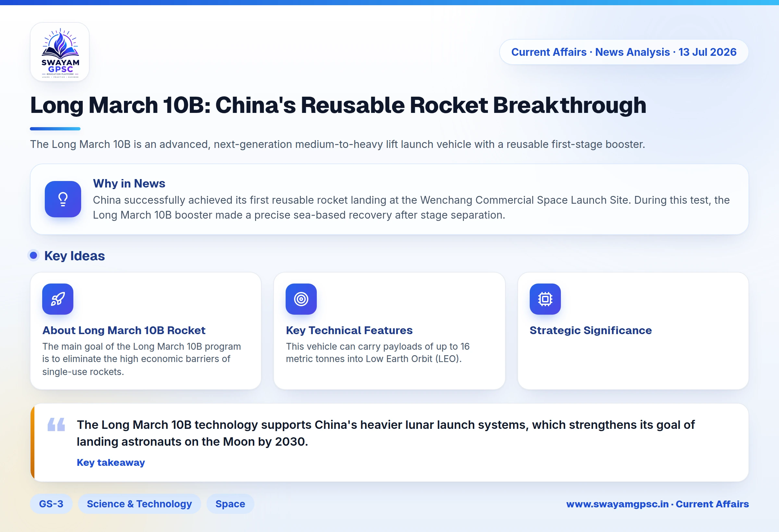Click the Key Ideas section heading

pos(74,256)
